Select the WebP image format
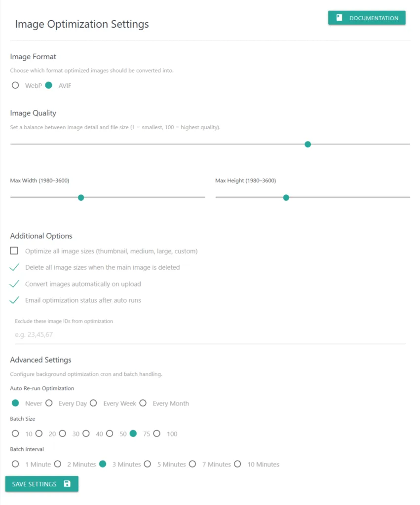The height and width of the screenshot is (505, 420). pos(15,85)
